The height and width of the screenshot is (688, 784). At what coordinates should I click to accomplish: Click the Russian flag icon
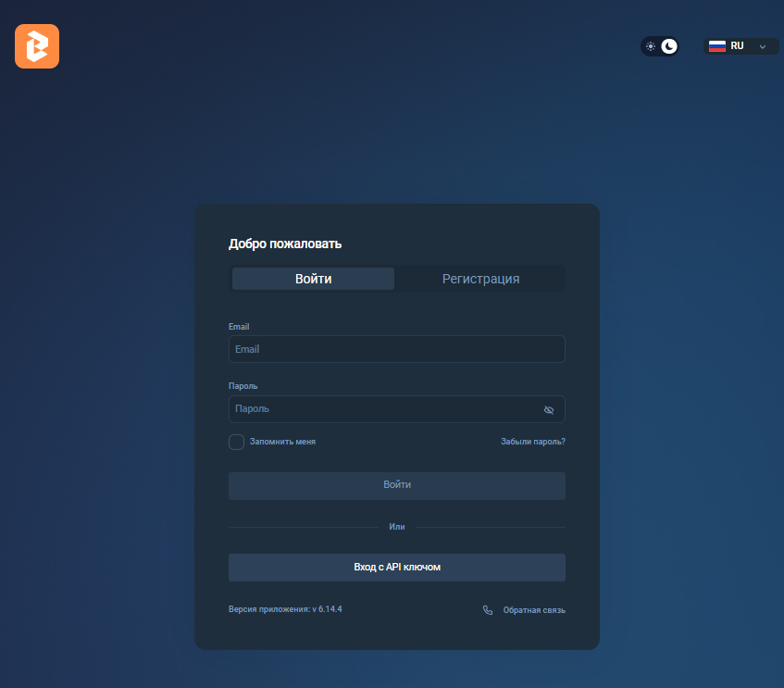coord(717,46)
